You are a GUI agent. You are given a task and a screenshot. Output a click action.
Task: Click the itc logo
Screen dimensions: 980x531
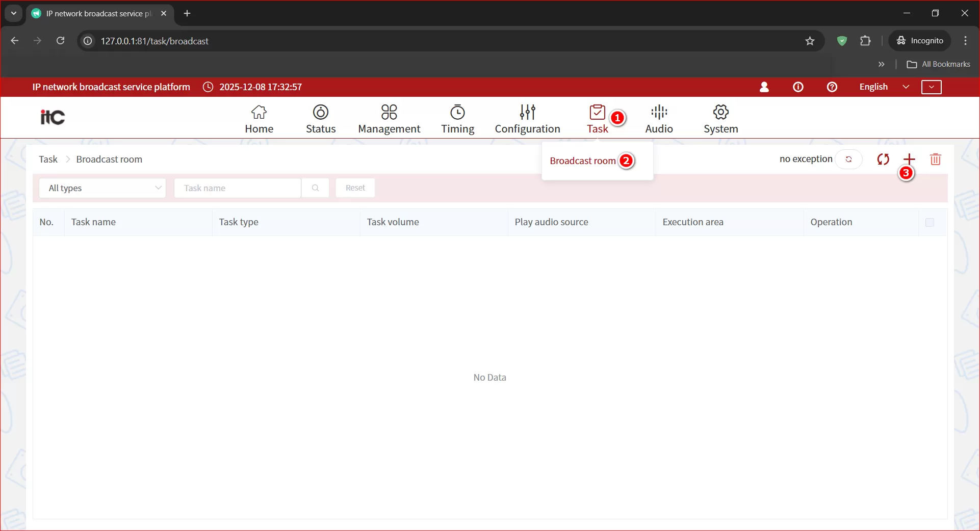53,117
